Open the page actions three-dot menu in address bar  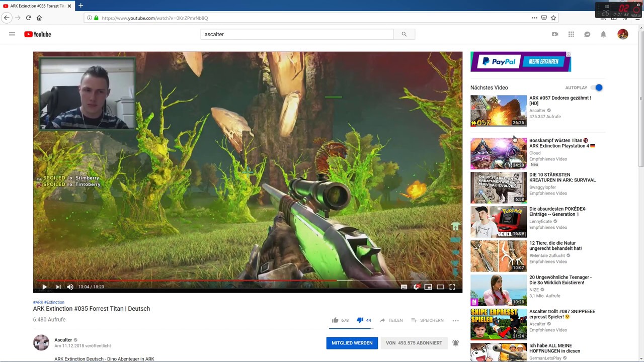[534, 18]
